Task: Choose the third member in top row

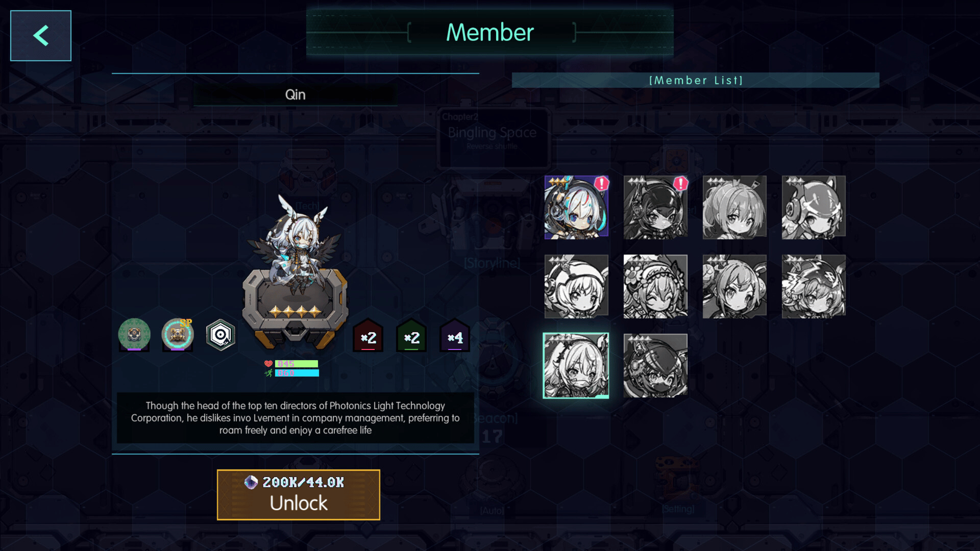Action: [734, 207]
